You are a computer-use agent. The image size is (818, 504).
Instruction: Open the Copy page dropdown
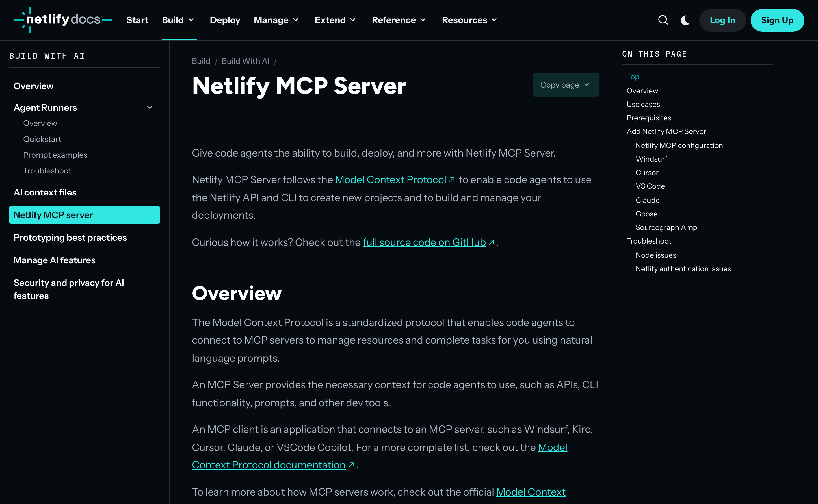(x=566, y=85)
